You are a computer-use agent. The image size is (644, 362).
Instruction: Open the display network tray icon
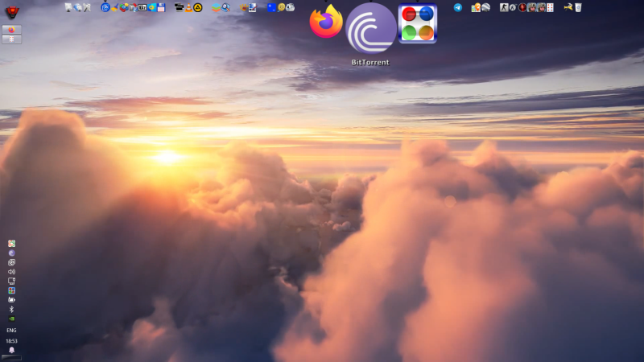(11, 281)
